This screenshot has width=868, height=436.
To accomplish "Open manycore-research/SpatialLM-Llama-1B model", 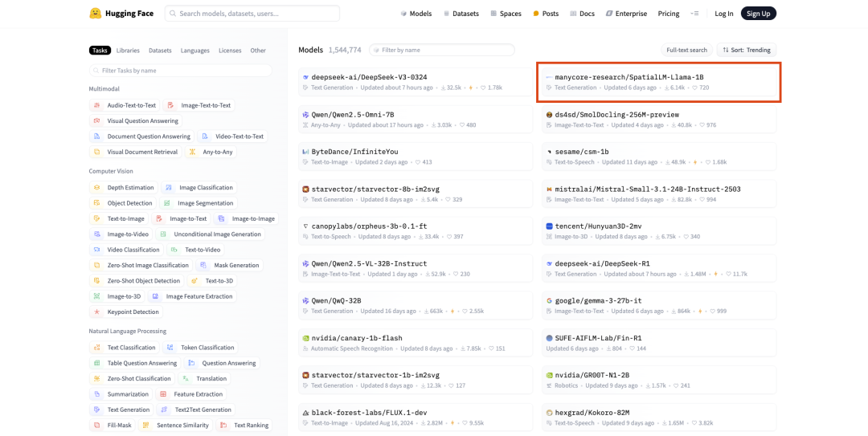I will (659, 82).
